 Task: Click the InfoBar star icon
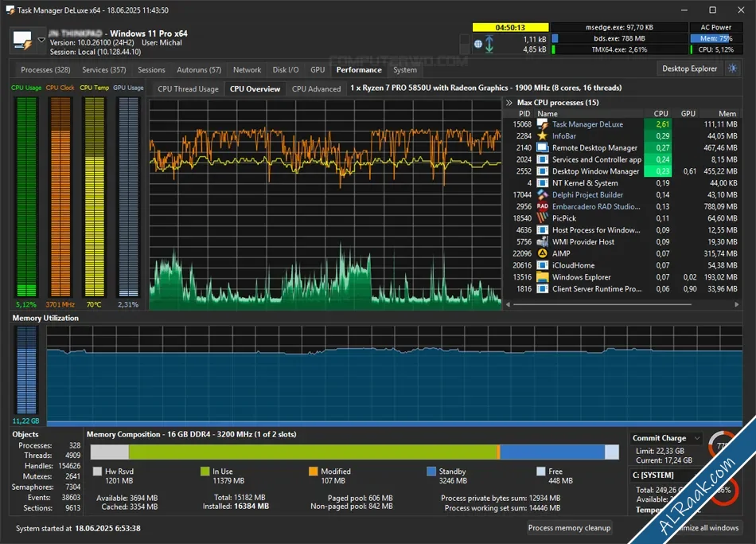[x=543, y=136]
